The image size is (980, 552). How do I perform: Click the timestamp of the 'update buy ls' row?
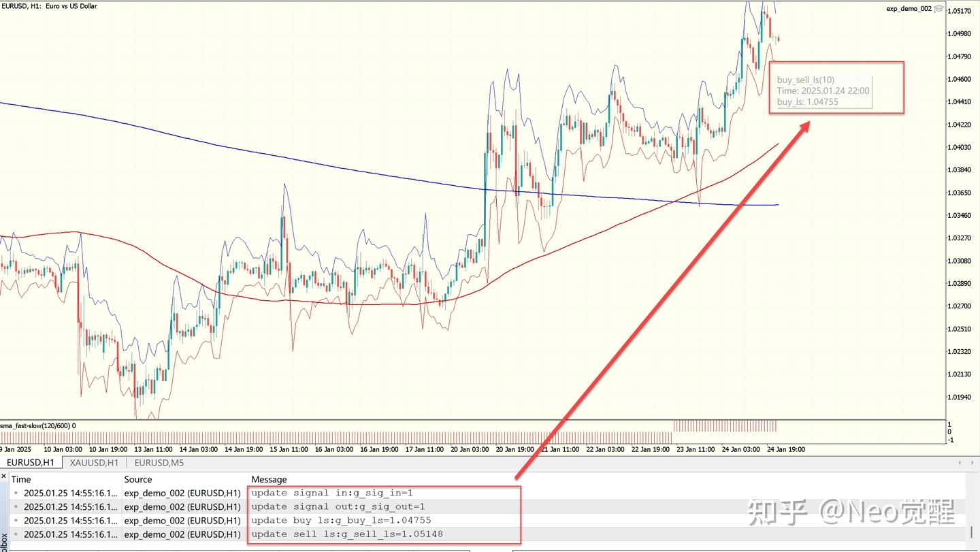[x=69, y=520]
